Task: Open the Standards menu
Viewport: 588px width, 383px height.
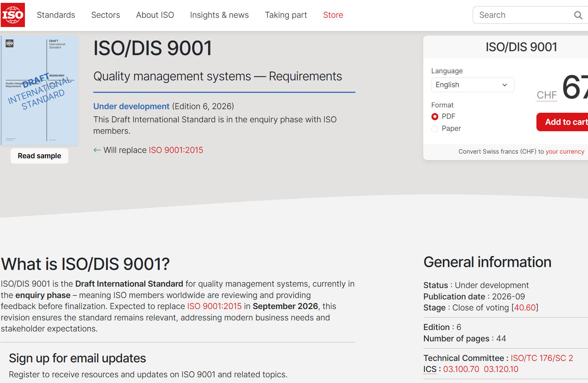Action: pyautogui.click(x=56, y=15)
